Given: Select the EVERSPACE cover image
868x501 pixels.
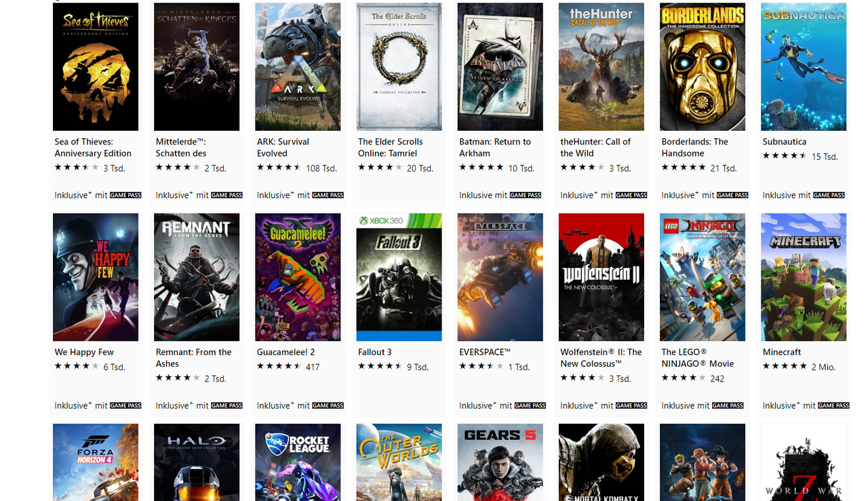Looking at the screenshot, I should pyautogui.click(x=500, y=277).
